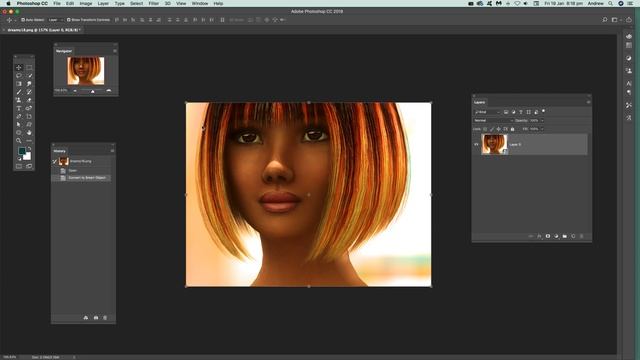Open the layer filter Kind dropdown
Image resolution: width=640 pixels, height=360 pixels.
(487, 112)
